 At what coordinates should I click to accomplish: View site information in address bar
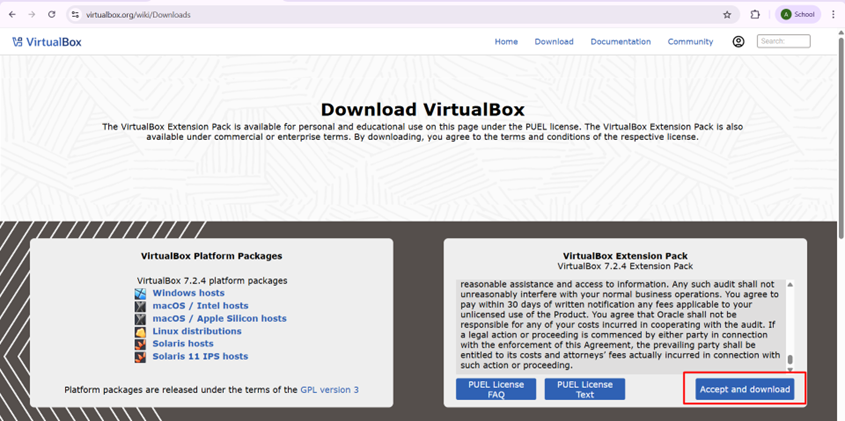point(76,15)
